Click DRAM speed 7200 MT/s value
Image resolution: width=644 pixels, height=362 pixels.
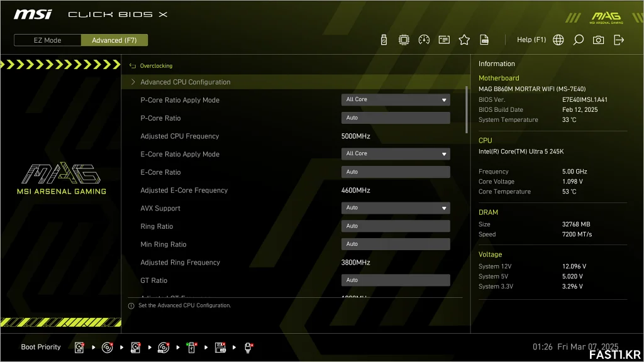click(577, 234)
